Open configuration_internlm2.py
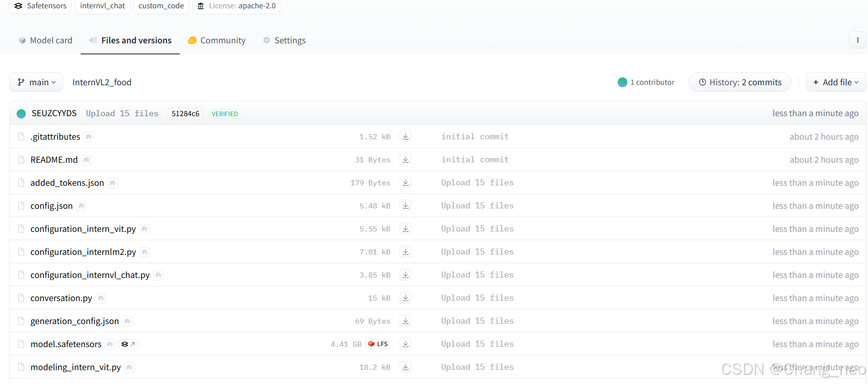Viewport: 868px width, 384px height. (83, 252)
